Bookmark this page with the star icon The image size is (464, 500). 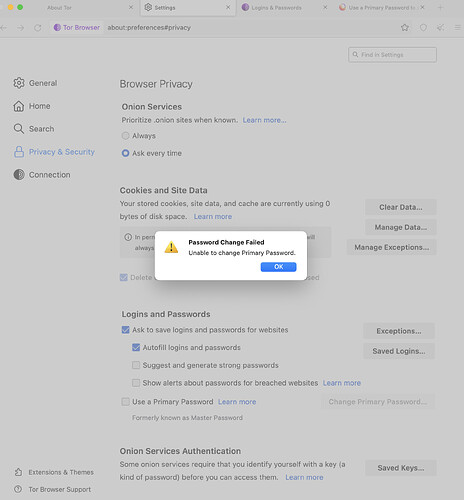405,28
